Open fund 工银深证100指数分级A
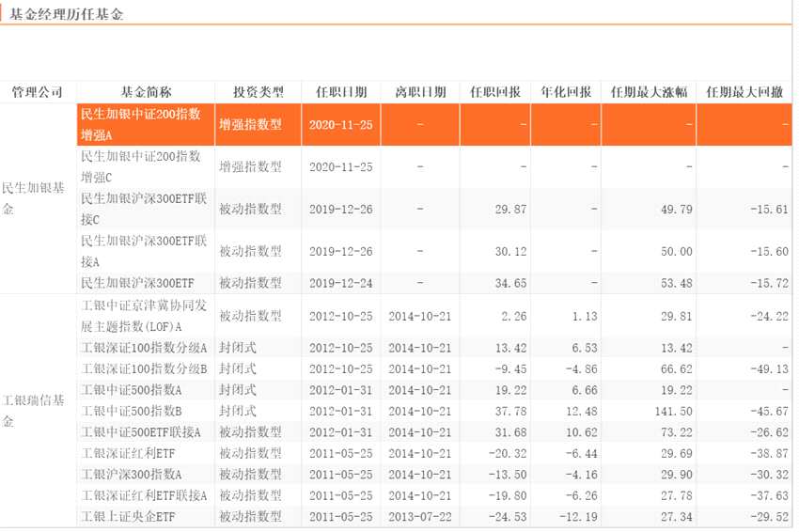 point(144,348)
